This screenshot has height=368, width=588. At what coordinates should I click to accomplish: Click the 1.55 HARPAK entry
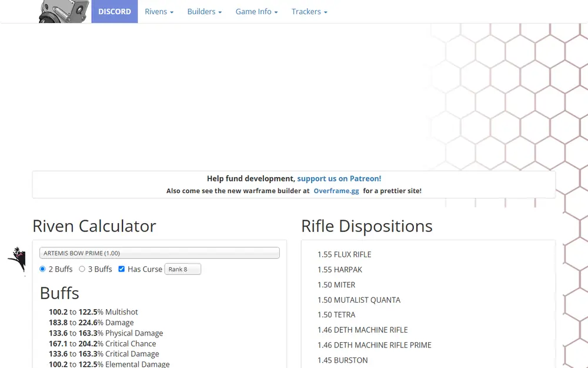[340, 270]
